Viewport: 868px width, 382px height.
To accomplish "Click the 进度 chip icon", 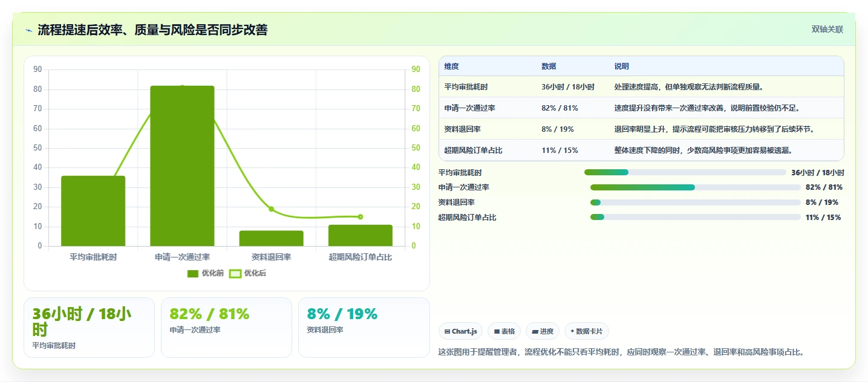I will pyautogui.click(x=535, y=331).
